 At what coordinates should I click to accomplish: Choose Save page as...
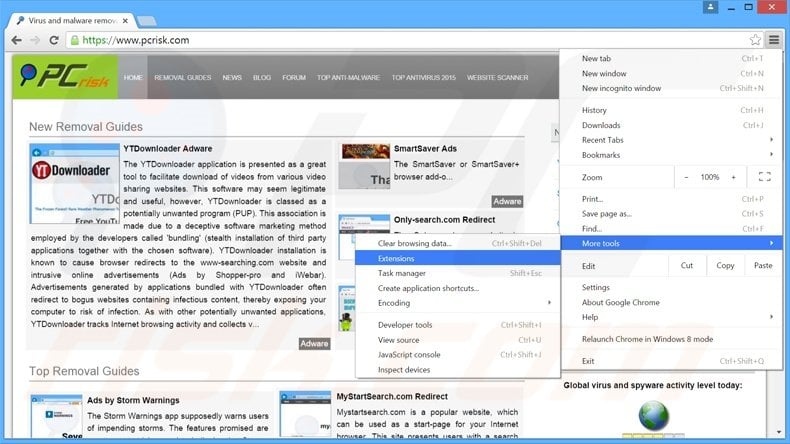click(672, 214)
